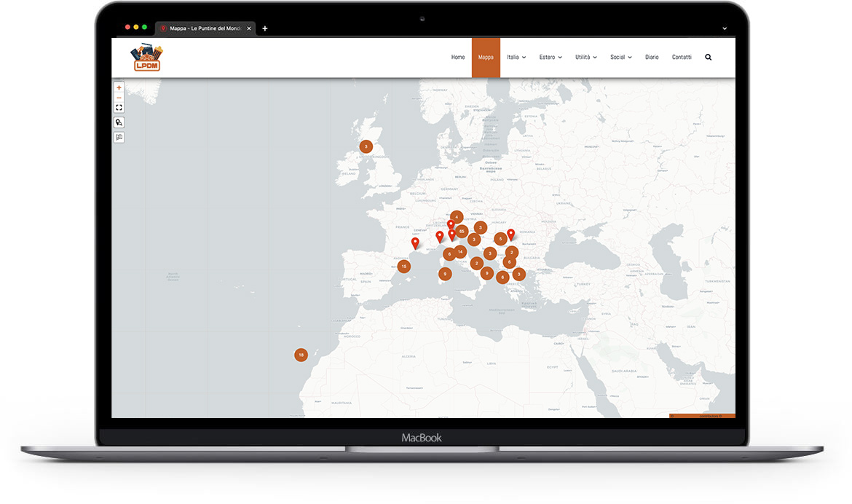Switch to the Home menu item

pyautogui.click(x=458, y=57)
